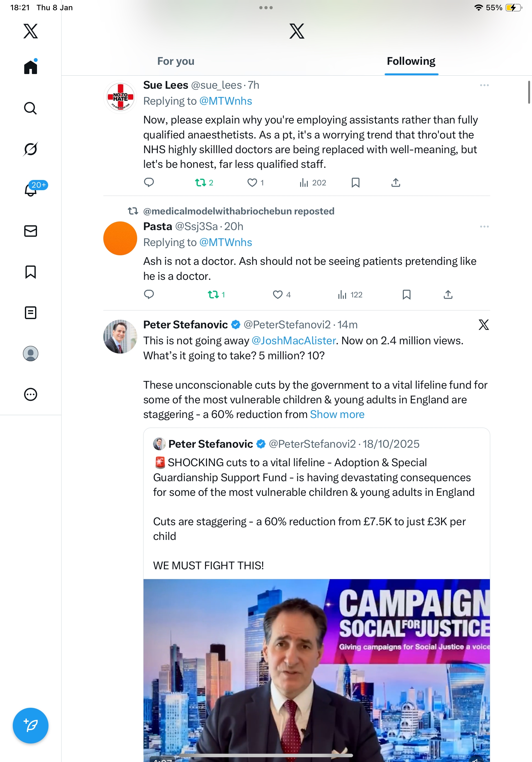The width and height of the screenshot is (532, 762).
Task: Click the video progress bar
Action: click(265, 755)
